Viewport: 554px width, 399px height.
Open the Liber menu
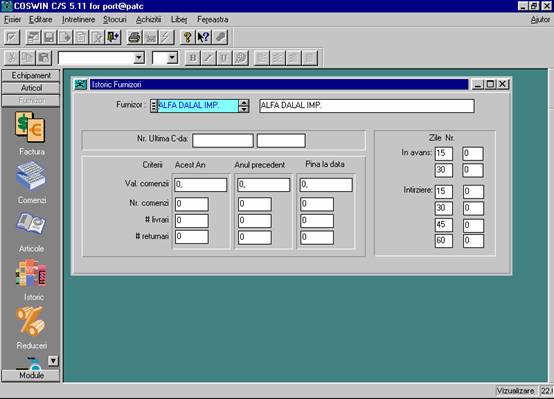(179, 20)
